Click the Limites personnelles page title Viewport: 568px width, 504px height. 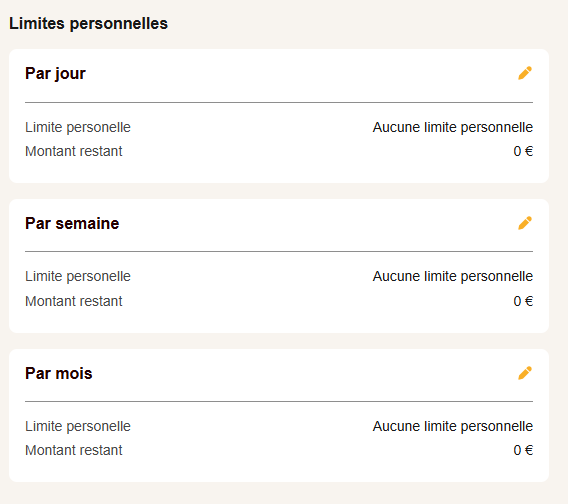(x=88, y=24)
